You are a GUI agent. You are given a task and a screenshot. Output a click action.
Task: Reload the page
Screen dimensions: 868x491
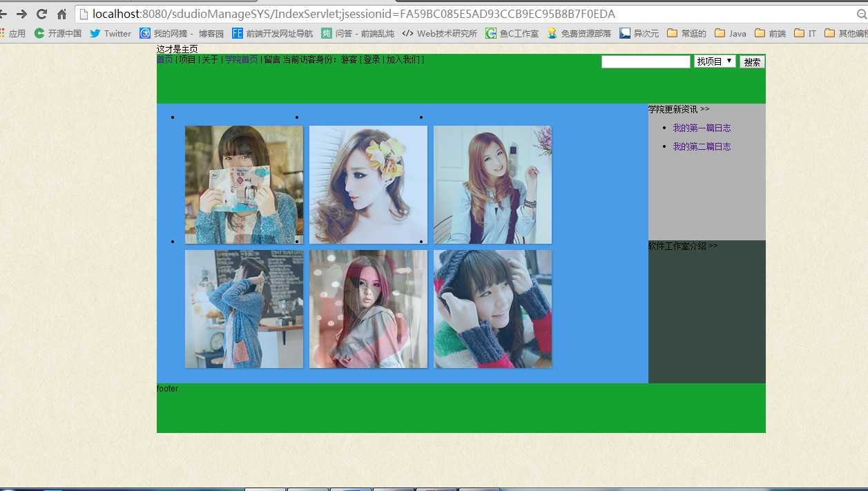[x=41, y=14]
